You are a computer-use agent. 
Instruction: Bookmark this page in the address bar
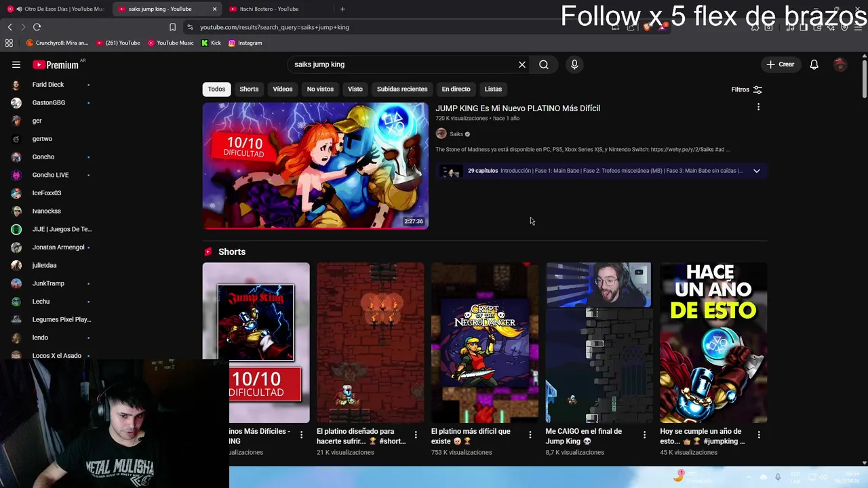(x=172, y=27)
